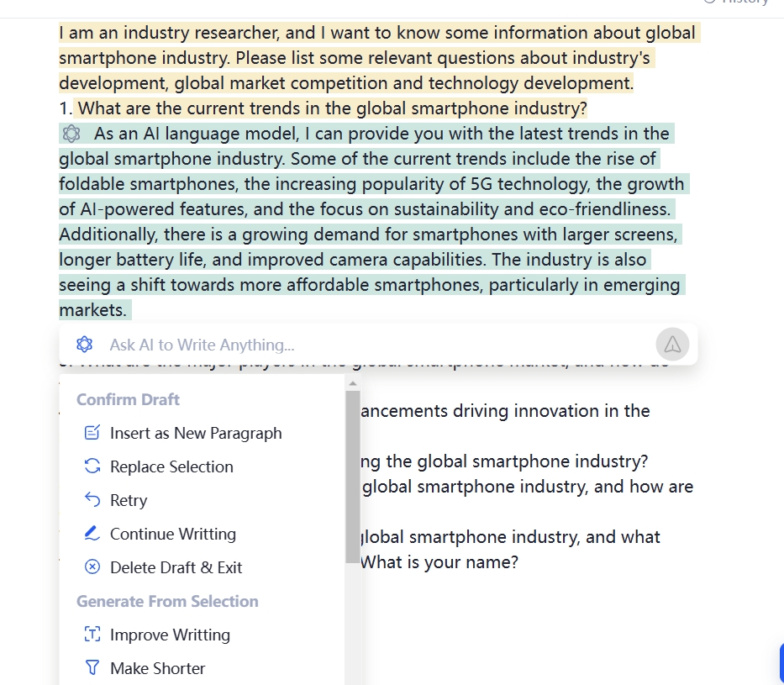Click the Delete Draft & Exit X icon
This screenshot has width=784, height=685.
(x=92, y=567)
